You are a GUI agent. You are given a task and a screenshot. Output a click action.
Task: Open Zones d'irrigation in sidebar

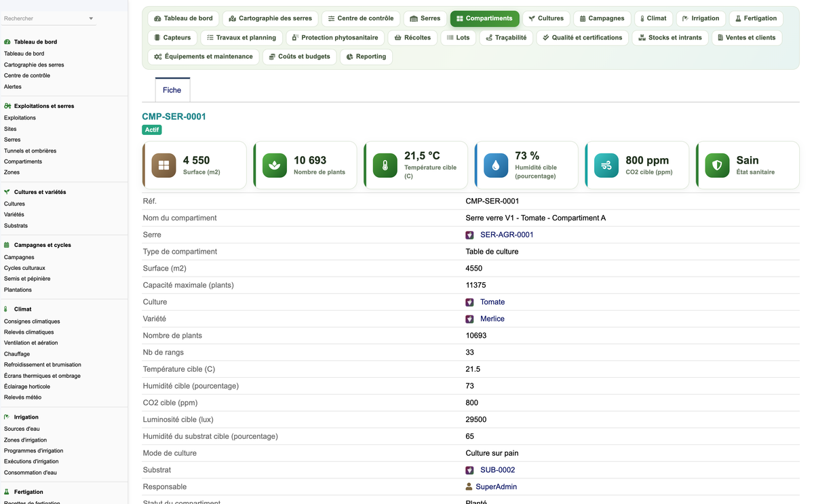pyautogui.click(x=26, y=440)
